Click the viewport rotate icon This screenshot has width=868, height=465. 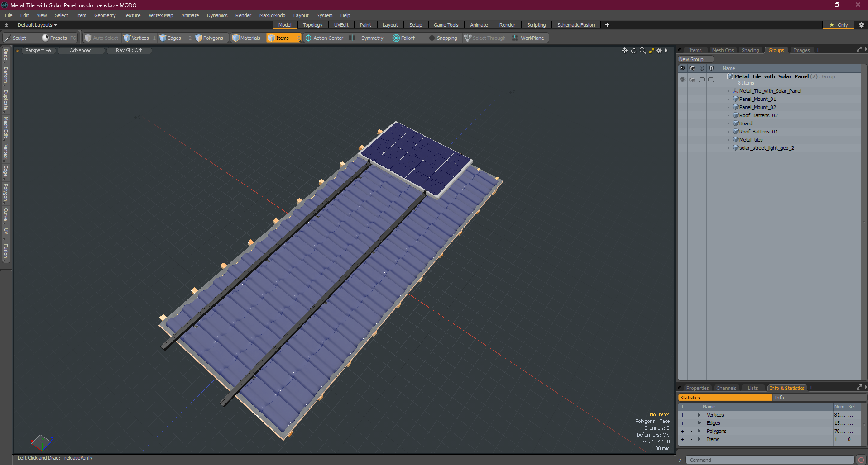633,51
